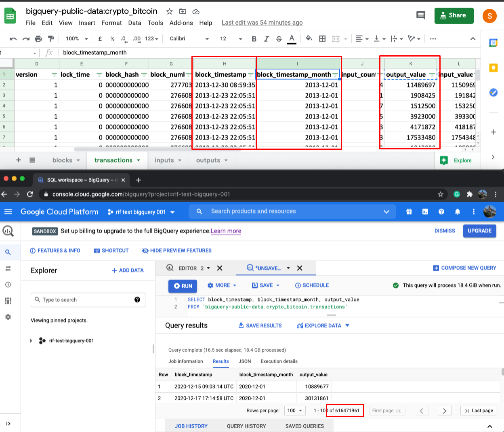The width and height of the screenshot is (504, 432).
Task: Format cells as percent
Action: pos(112,39)
